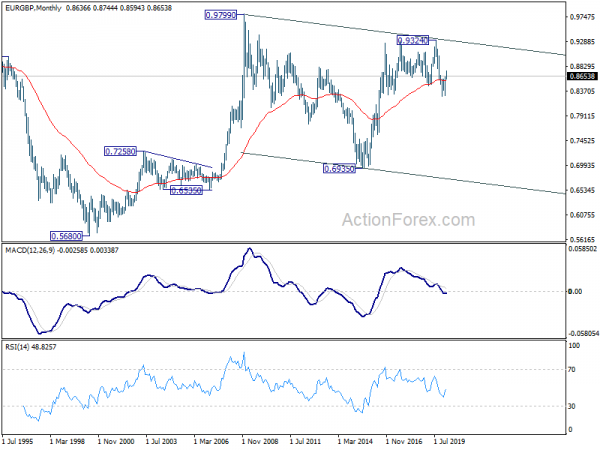
Task: Click the MACD 0.058502 upper scale value
Action: tap(583, 249)
